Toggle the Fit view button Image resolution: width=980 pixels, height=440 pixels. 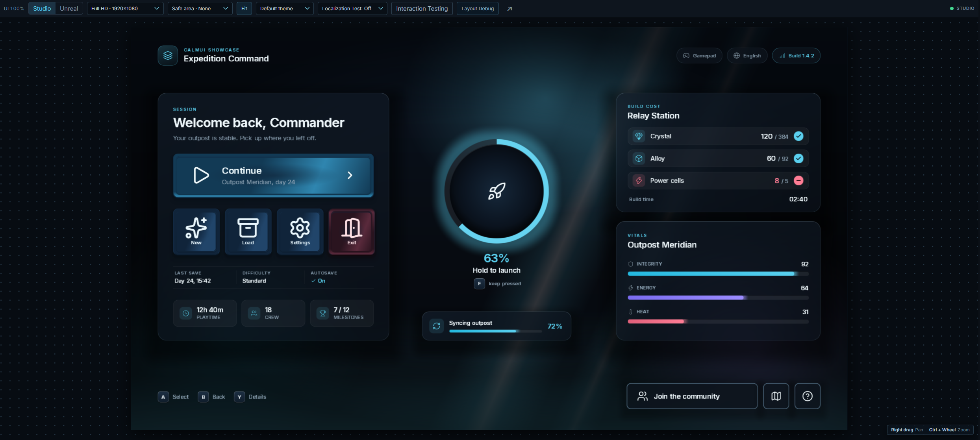(x=244, y=9)
